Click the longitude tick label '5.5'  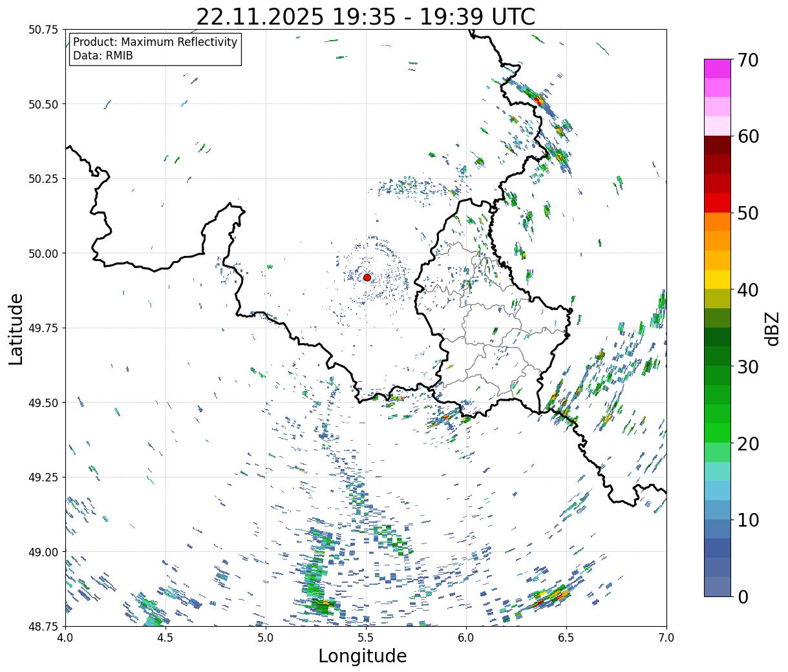(366, 638)
